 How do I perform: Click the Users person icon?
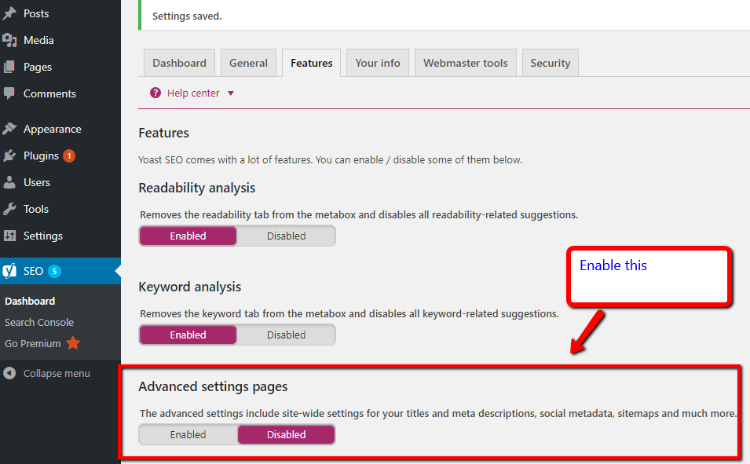pos(9,182)
